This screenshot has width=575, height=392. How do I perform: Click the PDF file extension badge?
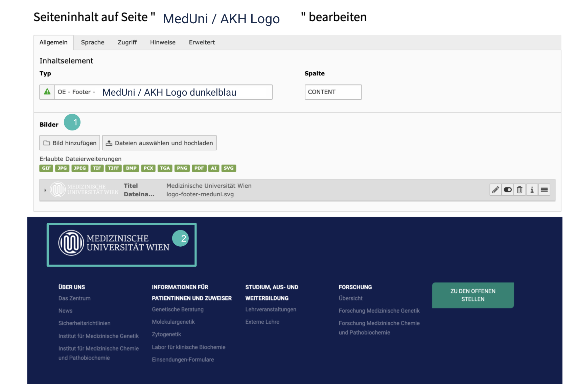click(x=199, y=168)
